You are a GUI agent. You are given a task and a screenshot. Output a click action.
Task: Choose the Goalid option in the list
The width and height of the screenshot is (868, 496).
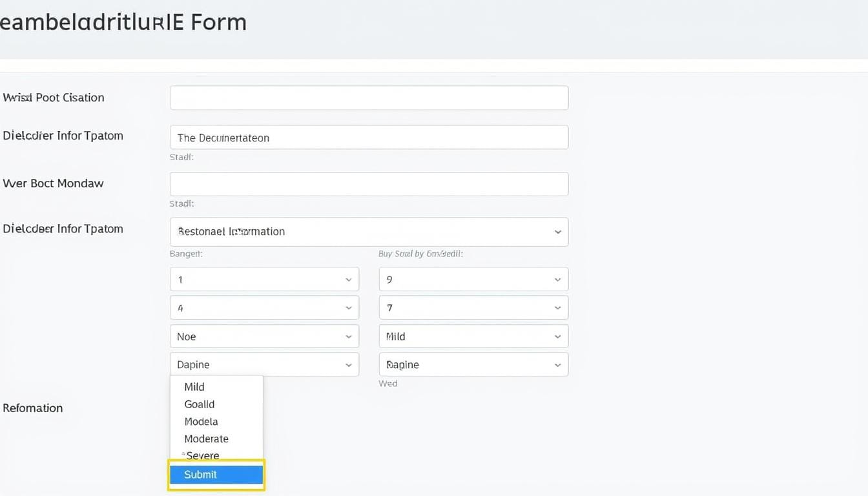pyautogui.click(x=200, y=404)
